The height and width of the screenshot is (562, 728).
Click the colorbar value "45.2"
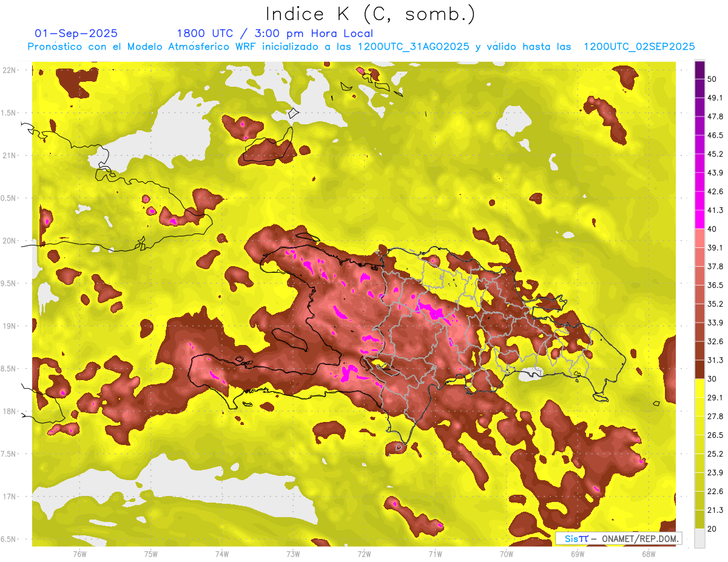(x=716, y=154)
